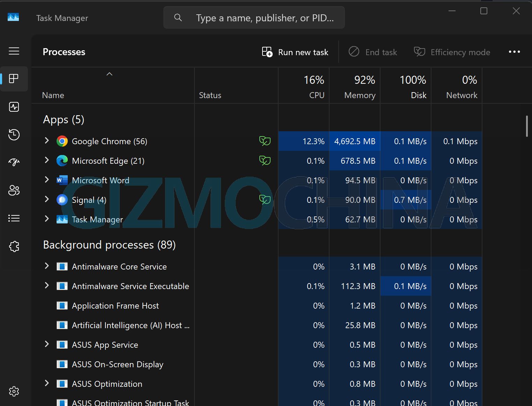
Task: Expand the ASUS App Service entry
Action: tap(47, 344)
